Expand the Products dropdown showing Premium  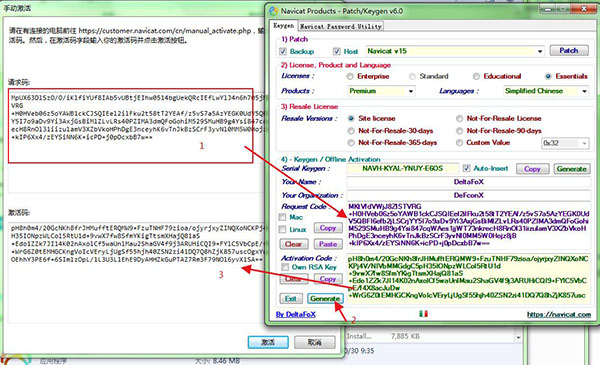click(381, 91)
